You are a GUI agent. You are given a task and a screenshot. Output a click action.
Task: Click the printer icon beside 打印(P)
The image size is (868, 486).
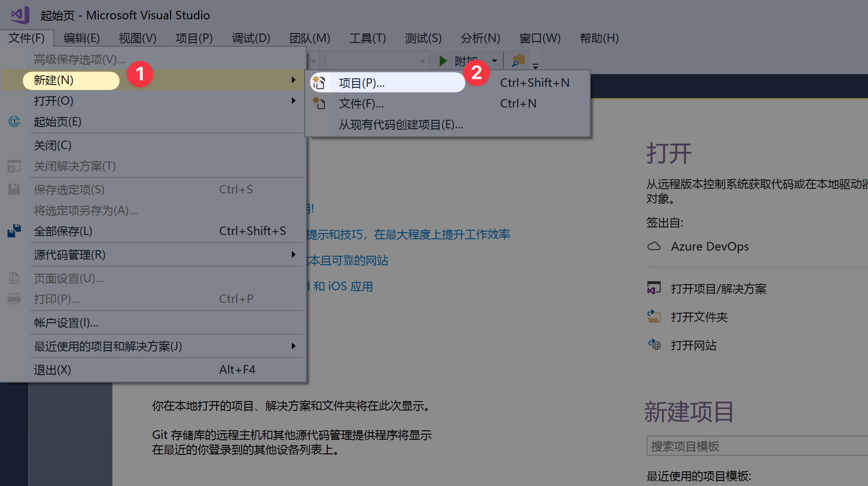coord(14,299)
